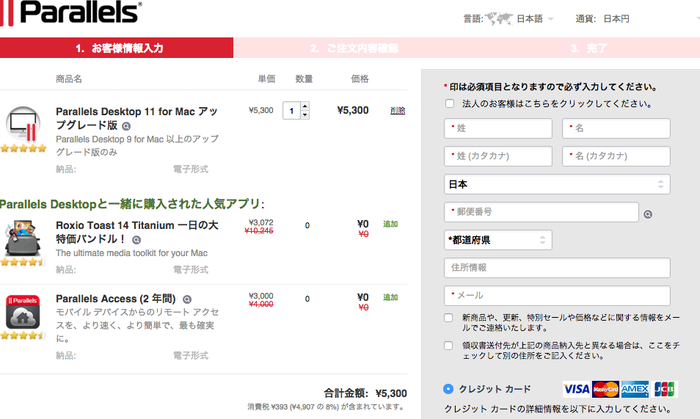Click the 消費税 ¥393 tax note
The width and height of the screenshot is (700, 419).
(326, 407)
